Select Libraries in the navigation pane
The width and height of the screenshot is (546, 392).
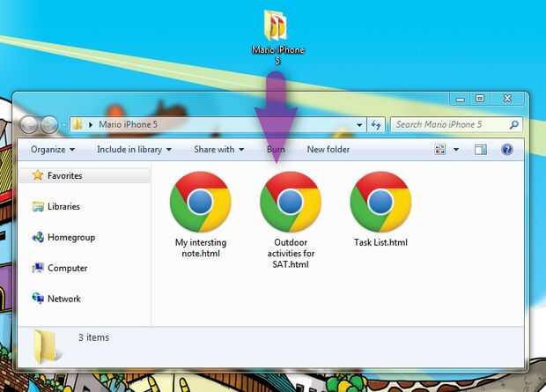coord(63,206)
